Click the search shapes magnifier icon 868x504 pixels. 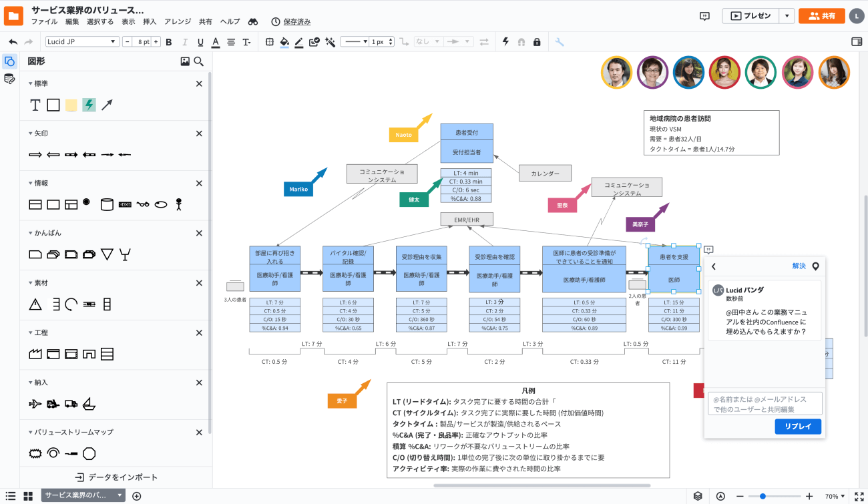pyautogui.click(x=199, y=61)
